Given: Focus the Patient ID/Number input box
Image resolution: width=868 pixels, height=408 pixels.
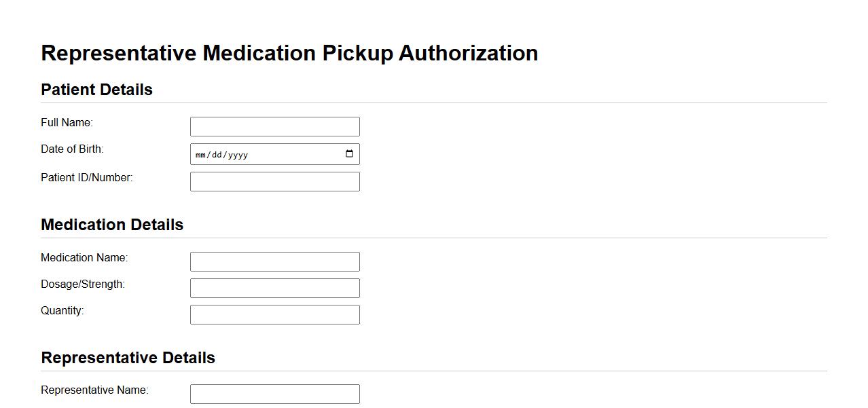Looking at the screenshot, I should [274, 182].
